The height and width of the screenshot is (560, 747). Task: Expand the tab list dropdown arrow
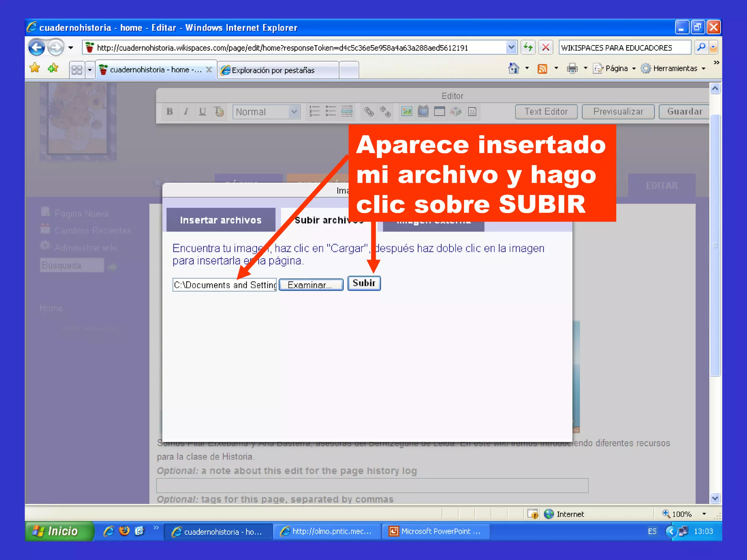pyautogui.click(x=90, y=70)
